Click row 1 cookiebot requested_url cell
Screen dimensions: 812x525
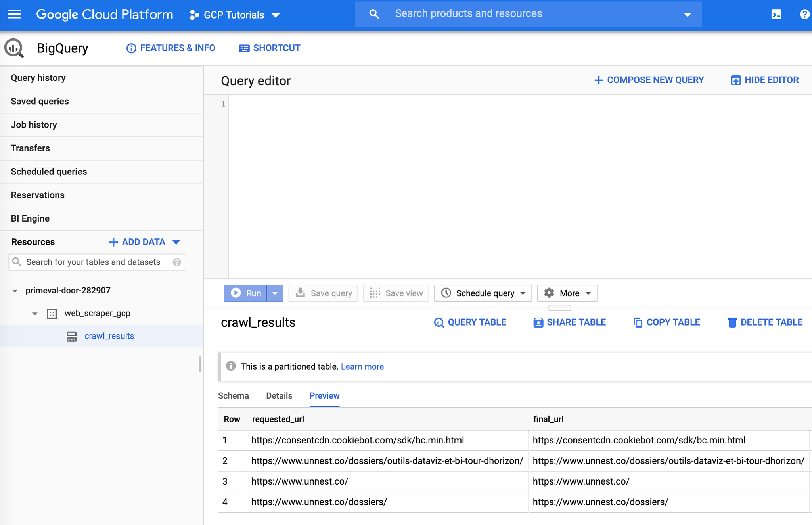[387, 441]
